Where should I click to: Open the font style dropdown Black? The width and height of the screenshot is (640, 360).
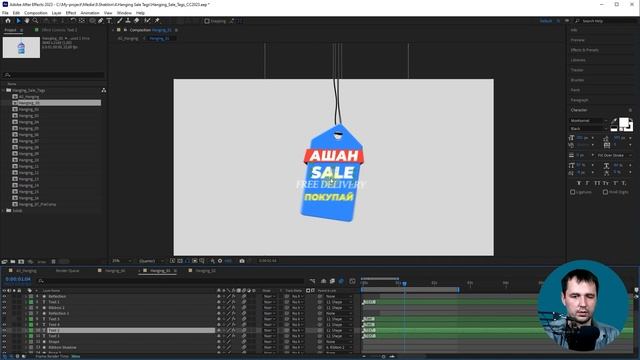589,129
